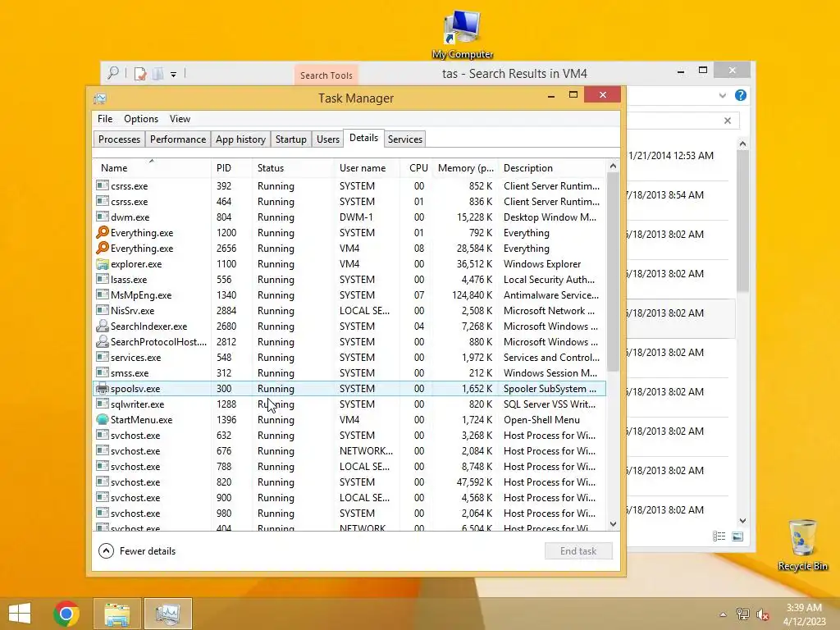840x630 pixels.
Task: Click the MsMpEng.exe process icon
Action: coord(103,294)
